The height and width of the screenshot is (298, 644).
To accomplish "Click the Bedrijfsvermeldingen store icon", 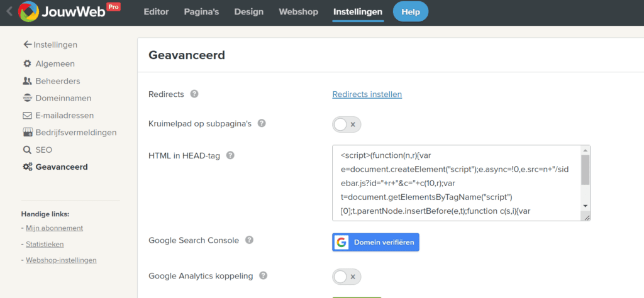I will pyautogui.click(x=27, y=133).
